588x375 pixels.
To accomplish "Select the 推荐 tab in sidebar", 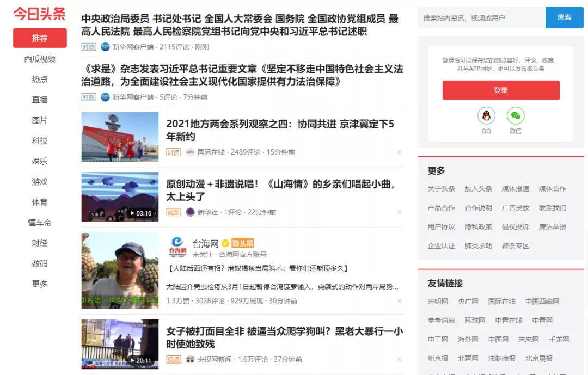I will point(40,38).
